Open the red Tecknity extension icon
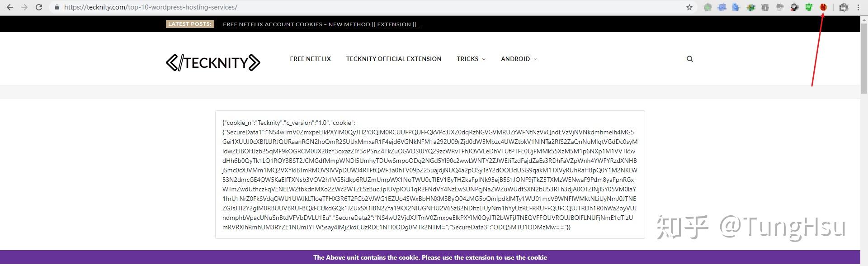The width and height of the screenshot is (868, 266). point(823,7)
